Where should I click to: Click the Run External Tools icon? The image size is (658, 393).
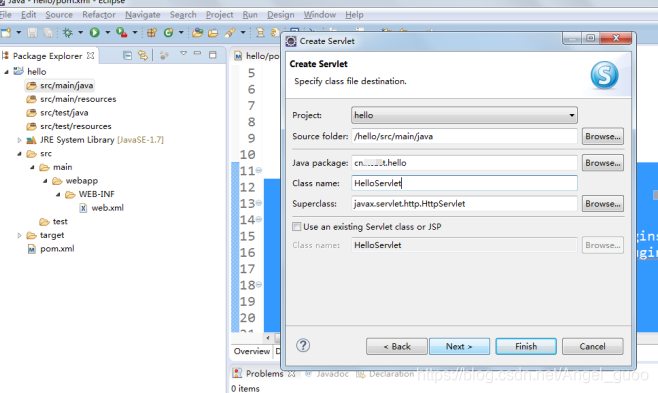(122, 32)
